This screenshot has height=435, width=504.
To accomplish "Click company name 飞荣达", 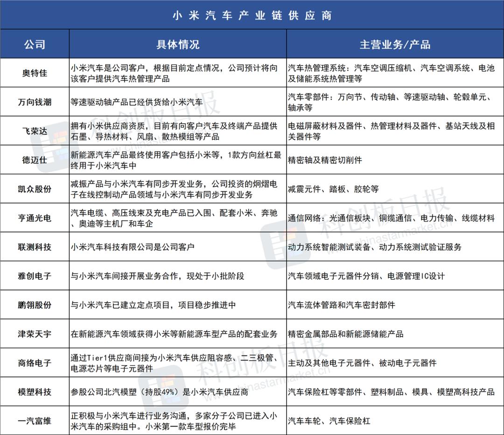I will click(x=35, y=131).
